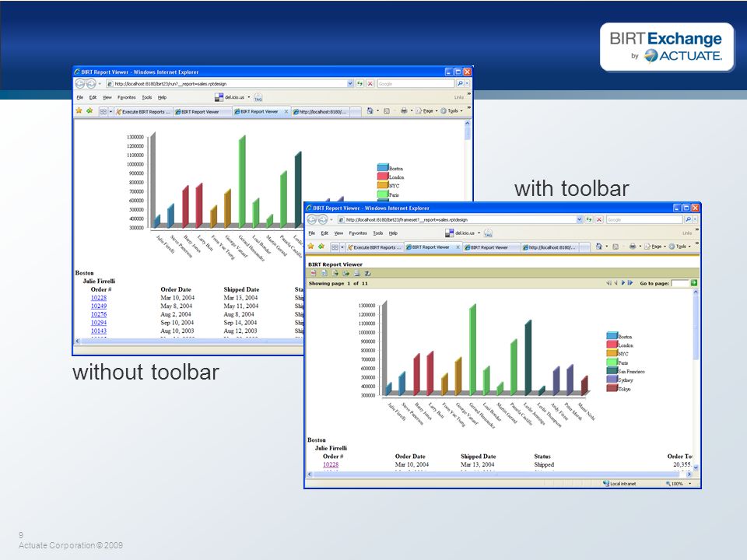Open address bar dropdown in front window

tap(579, 219)
